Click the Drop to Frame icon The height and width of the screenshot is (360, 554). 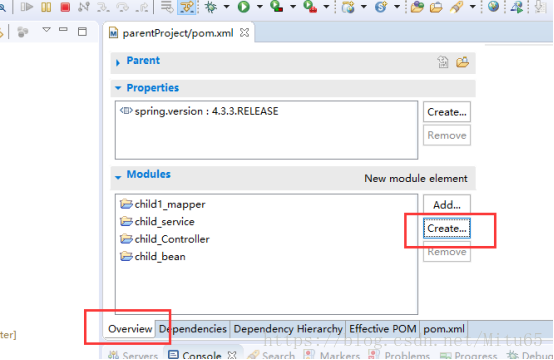click(x=166, y=7)
